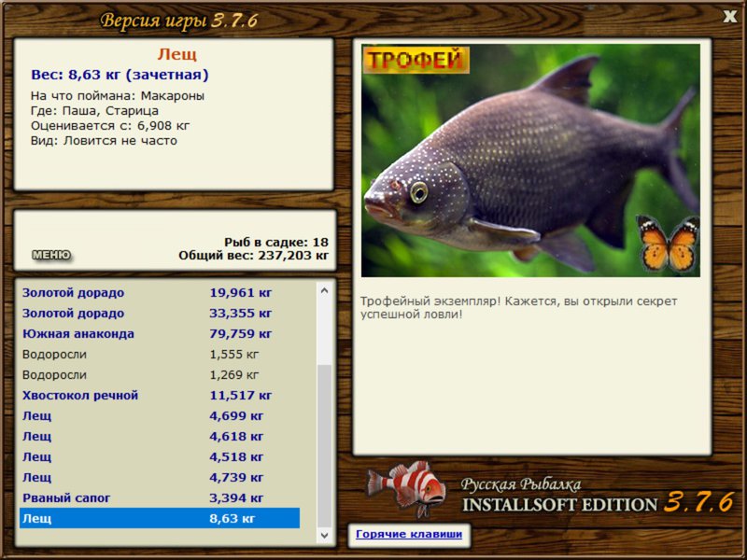Click the red striped fish logo
Image resolution: width=747 pixels, height=560 pixels.
click(407, 488)
